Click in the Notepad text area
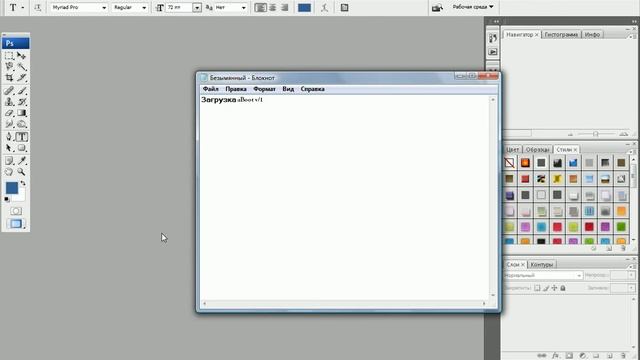 click(344, 198)
